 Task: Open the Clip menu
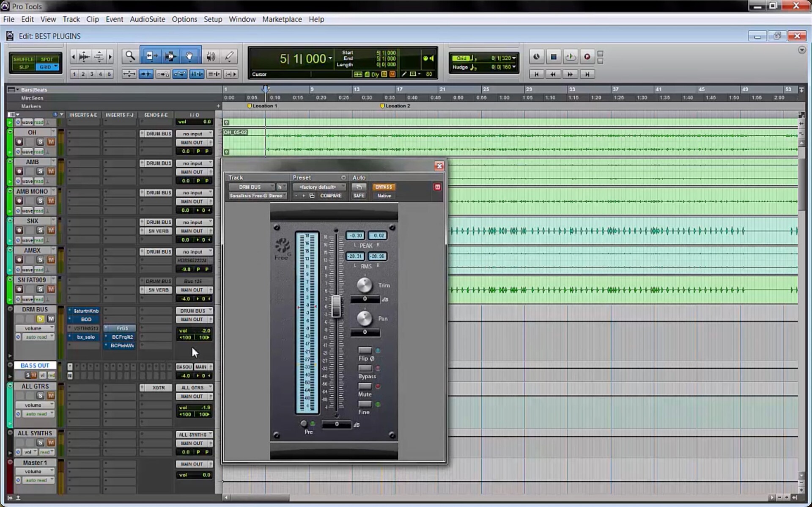tap(92, 19)
